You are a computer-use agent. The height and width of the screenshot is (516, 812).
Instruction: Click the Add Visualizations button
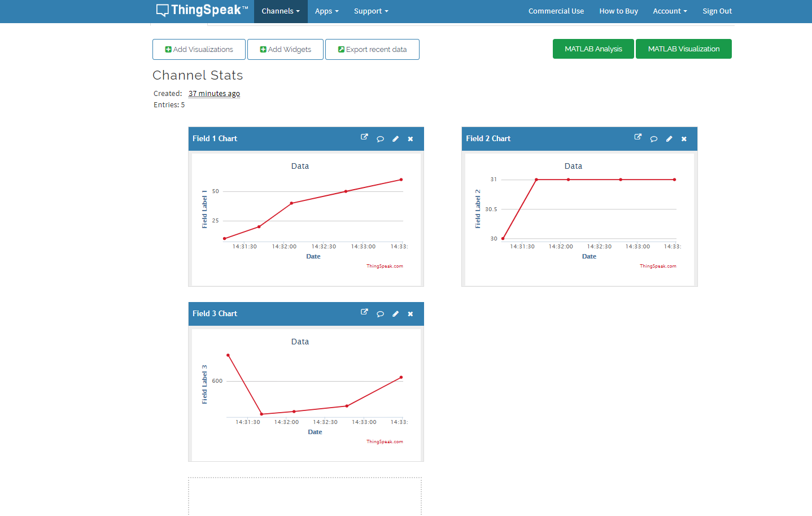(199, 50)
